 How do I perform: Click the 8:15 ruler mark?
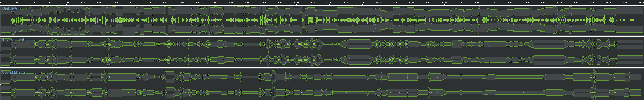click(543, 3)
